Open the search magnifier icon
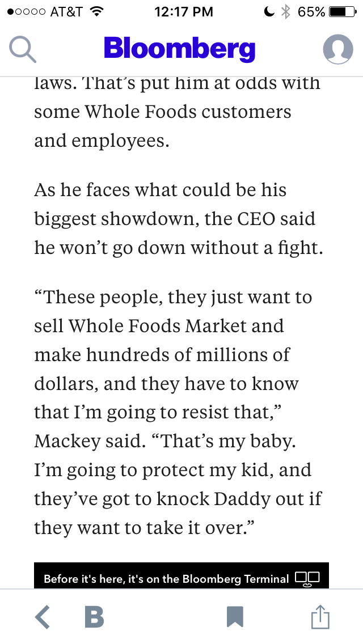The height and width of the screenshot is (644, 363). (x=23, y=50)
